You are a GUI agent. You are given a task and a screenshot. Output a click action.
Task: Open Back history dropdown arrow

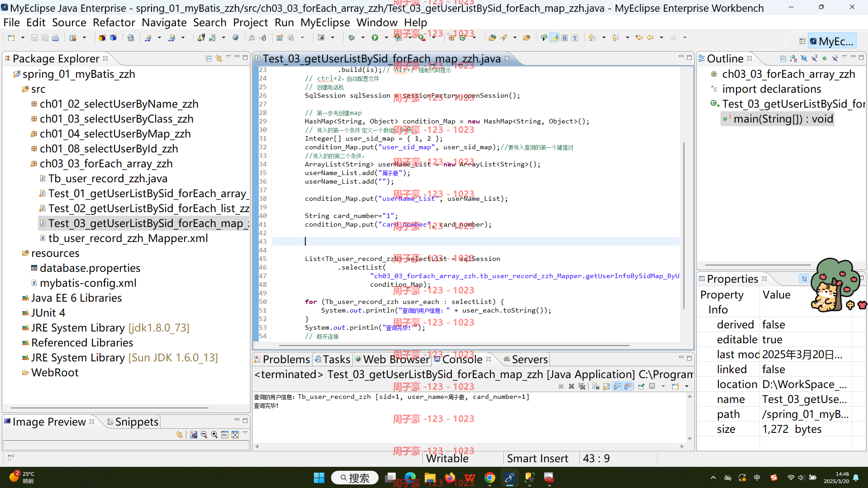(661, 38)
